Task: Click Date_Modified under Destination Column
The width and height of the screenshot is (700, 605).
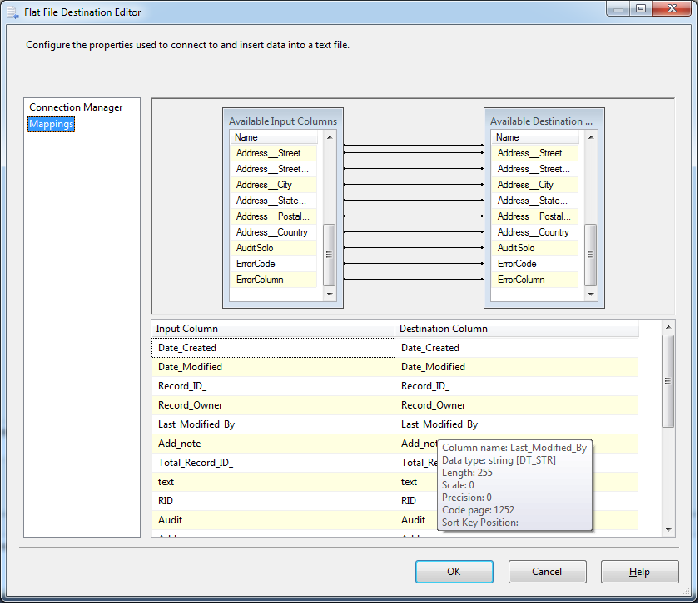Action: [517, 368]
